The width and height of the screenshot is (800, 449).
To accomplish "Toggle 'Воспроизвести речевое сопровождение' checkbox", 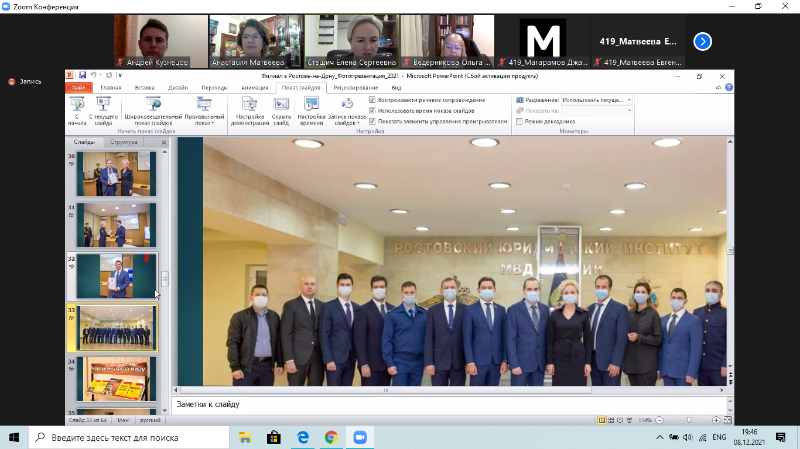I will point(372,100).
